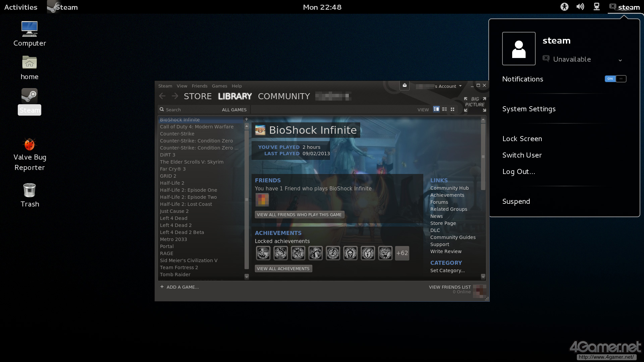Expand the Unavailable status dropdown

[620, 60]
